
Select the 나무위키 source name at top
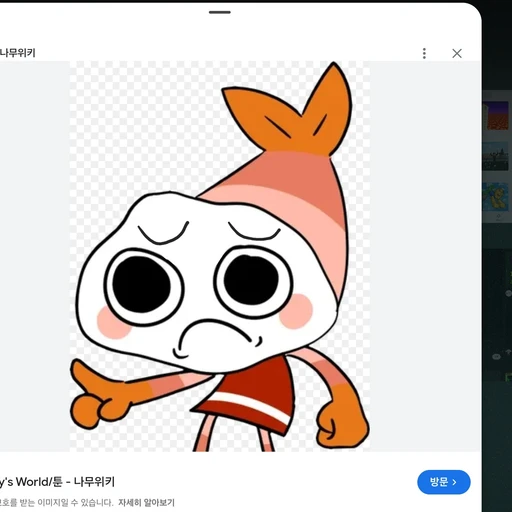pyautogui.click(x=18, y=53)
